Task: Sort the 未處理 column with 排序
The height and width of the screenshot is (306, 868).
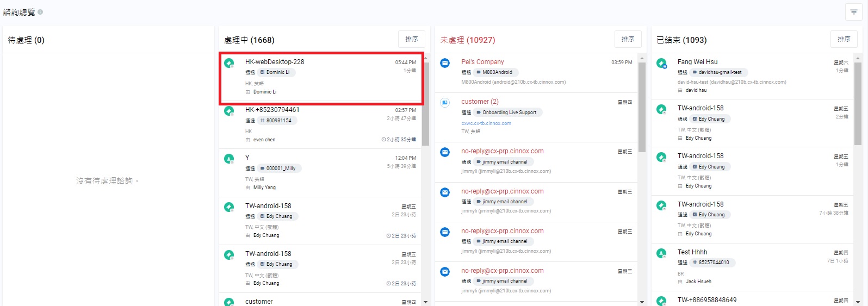Action: coord(628,39)
